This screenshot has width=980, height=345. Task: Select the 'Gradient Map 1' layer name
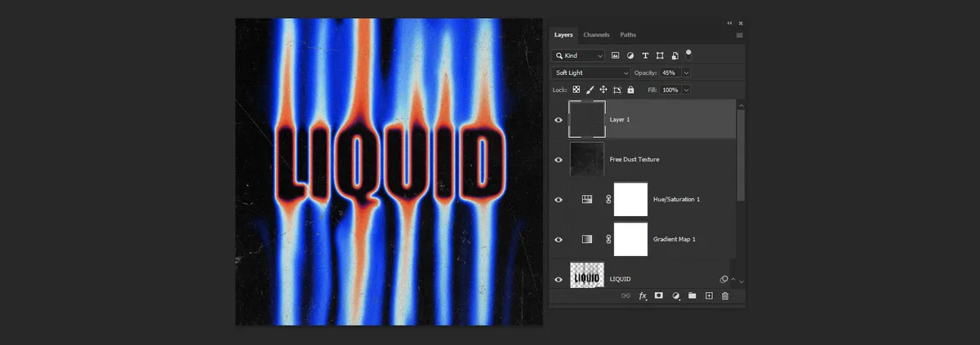click(x=675, y=239)
